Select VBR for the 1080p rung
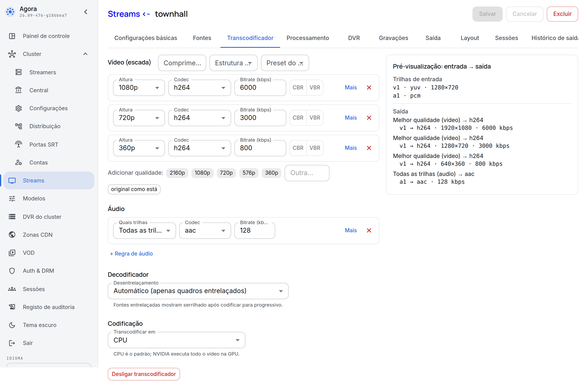This screenshot has width=588, height=387. point(315,88)
